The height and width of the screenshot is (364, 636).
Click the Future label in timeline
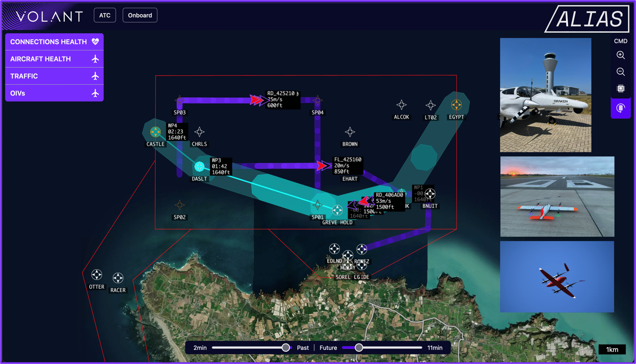[328, 348]
